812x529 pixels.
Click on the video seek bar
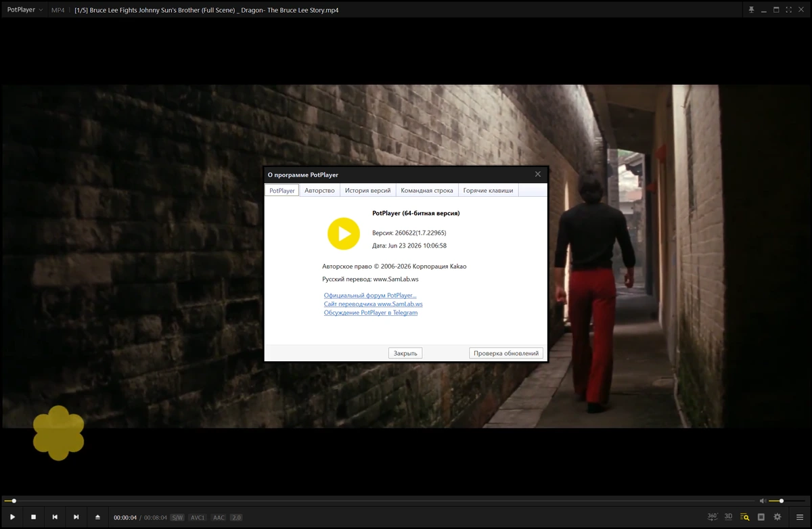point(379,501)
